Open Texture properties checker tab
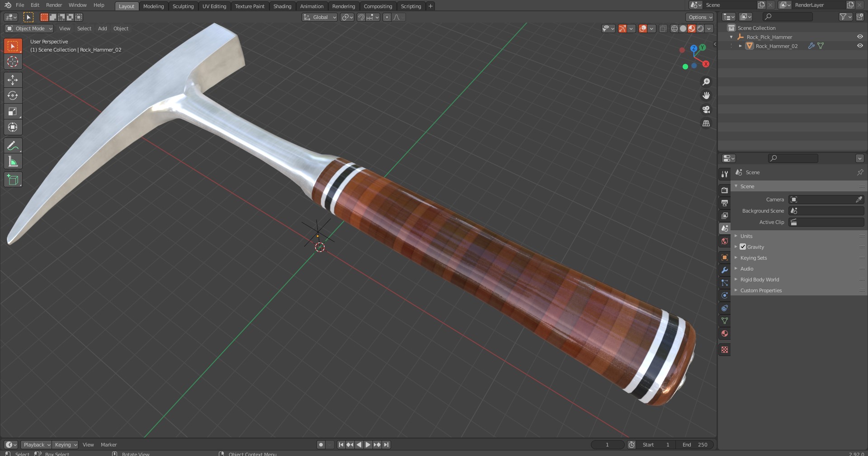Screen dimensions: 868x456 725,350
